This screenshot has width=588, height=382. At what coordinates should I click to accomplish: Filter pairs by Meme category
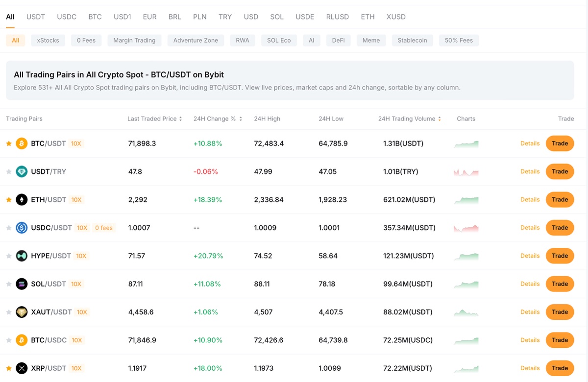click(x=371, y=40)
